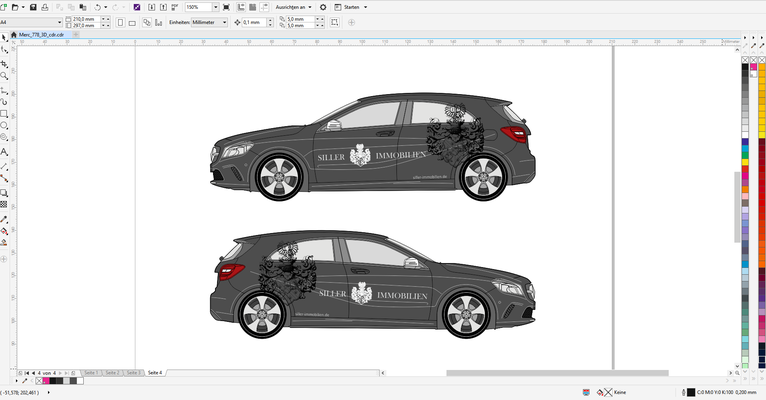Open the Ausrichten an dropdown

(x=294, y=7)
